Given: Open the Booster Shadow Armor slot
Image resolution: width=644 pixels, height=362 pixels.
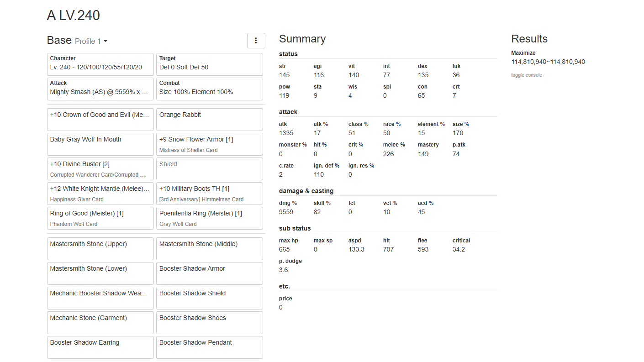Looking at the screenshot, I should coord(209,273).
